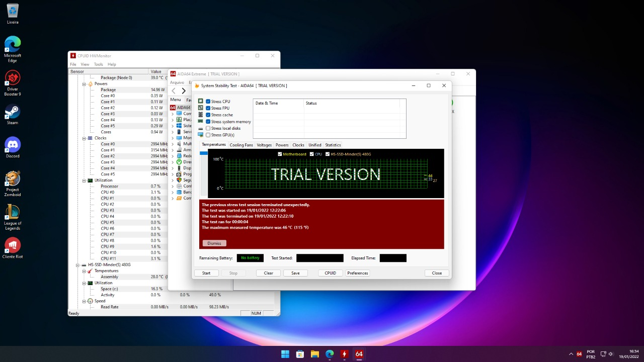Click the AIDA64 tray icon
The height and width of the screenshot is (362, 644).
click(x=579, y=354)
